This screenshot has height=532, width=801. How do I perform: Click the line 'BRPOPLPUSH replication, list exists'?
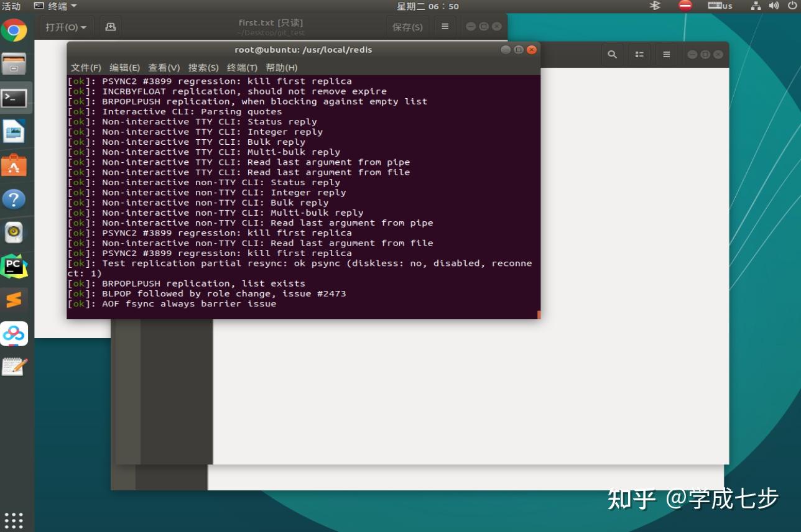tap(203, 283)
